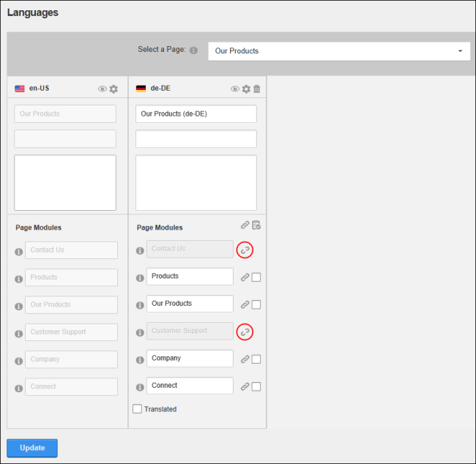
Task: Open the Select a Page dropdown
Action: coord(339,51)
